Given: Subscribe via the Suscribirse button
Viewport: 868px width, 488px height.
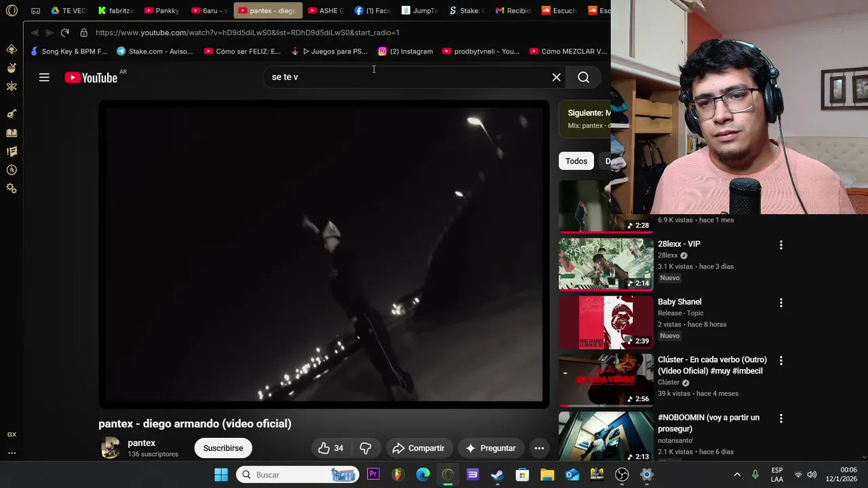Looking at the screenshot, I should 223,448.
